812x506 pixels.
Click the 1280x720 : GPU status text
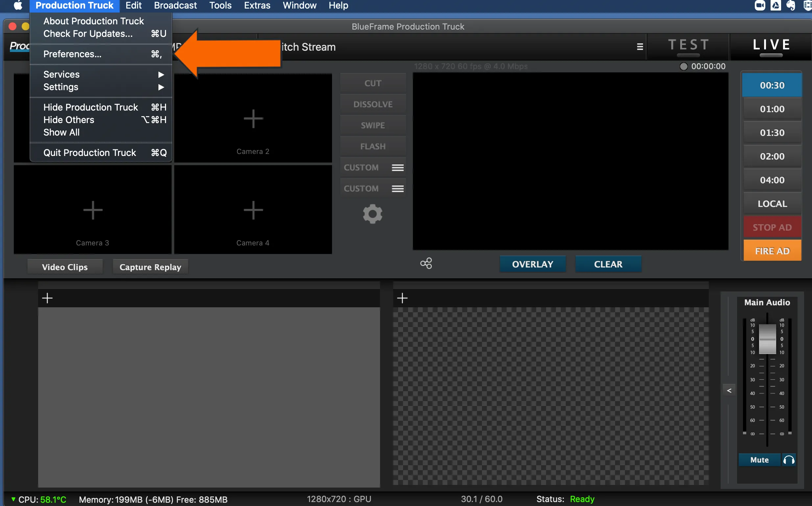tap(339, 499)
